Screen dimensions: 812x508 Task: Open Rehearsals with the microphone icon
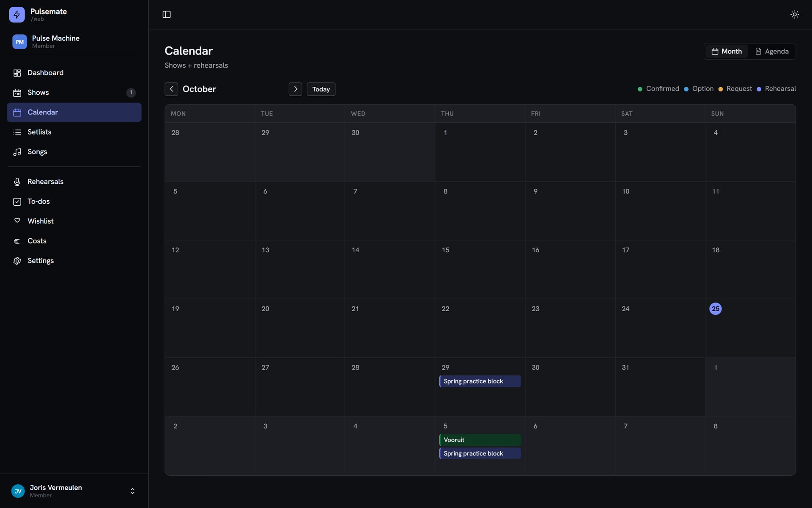point(74,182)
